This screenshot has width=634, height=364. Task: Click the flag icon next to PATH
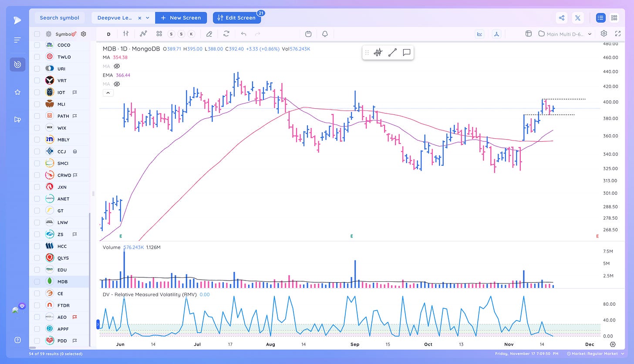point(75,116)
